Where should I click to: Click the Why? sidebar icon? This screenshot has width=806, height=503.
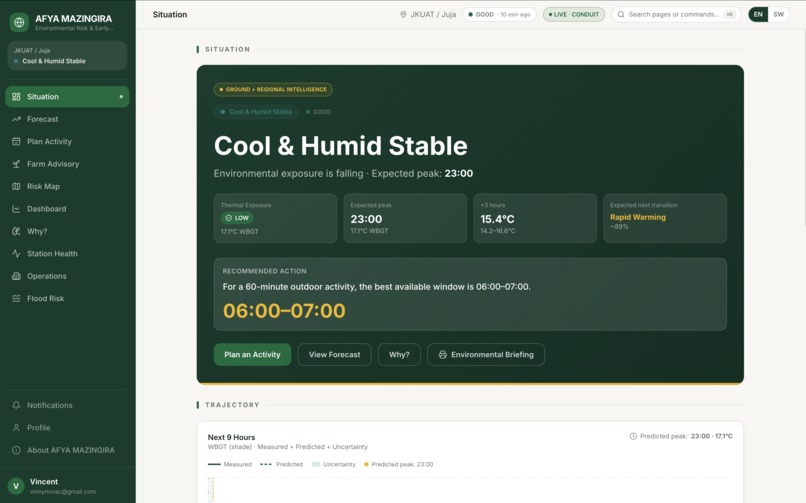coord(16,231)
